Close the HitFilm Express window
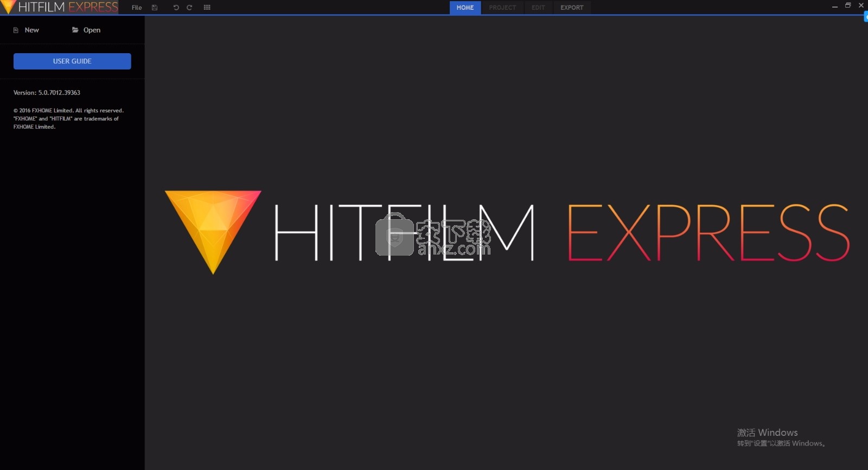 point(861,5)
